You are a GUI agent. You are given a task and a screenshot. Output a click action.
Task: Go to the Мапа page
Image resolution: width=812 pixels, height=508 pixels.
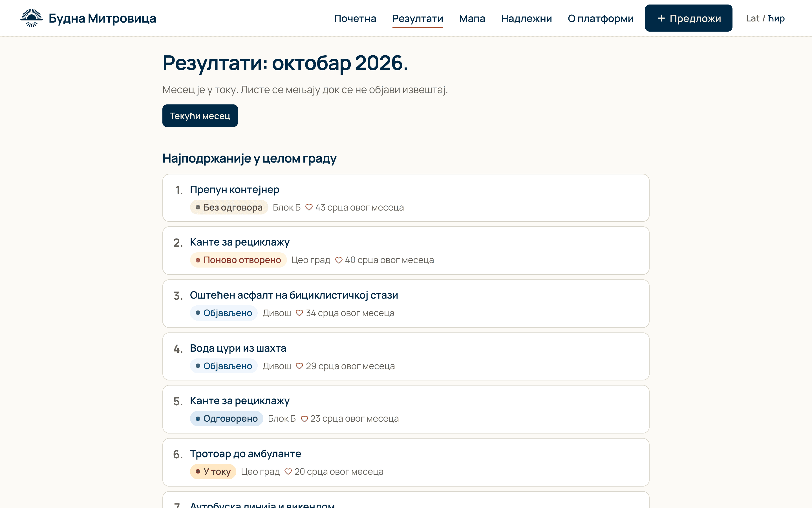point(472,18)
